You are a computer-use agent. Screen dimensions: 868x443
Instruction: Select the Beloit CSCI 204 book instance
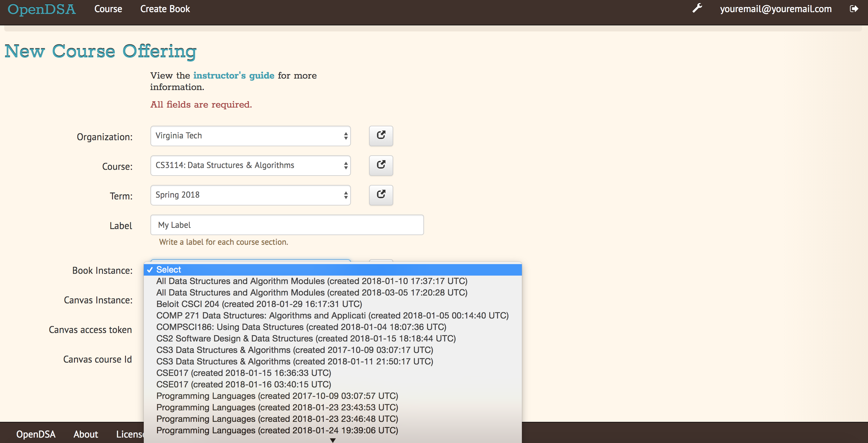click(x=333, y=304)
